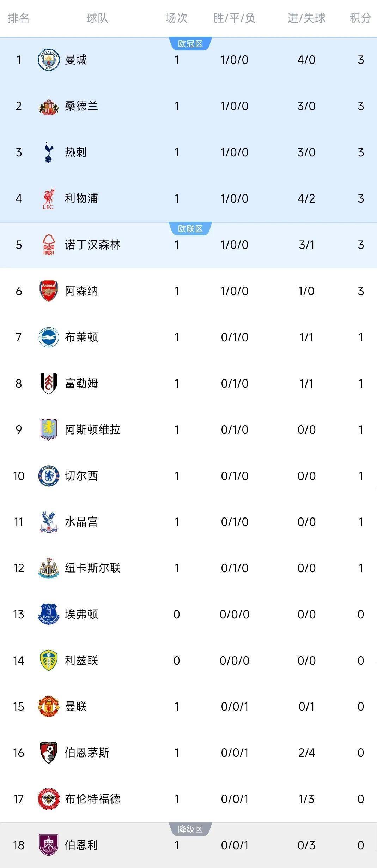This screenshot has height=868, width=377.
Task: Click the 纽卡斯尔联 team name
Action: coord(93,568)
